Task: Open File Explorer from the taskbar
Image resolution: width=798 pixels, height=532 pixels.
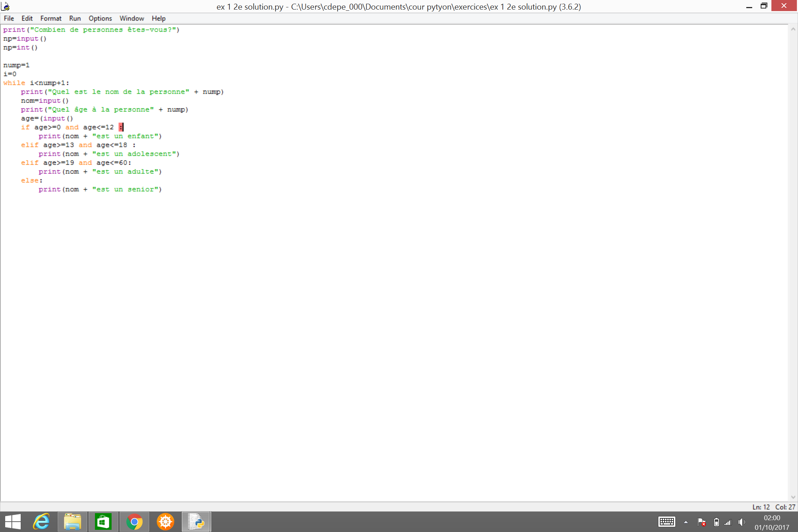Action: 72,522
